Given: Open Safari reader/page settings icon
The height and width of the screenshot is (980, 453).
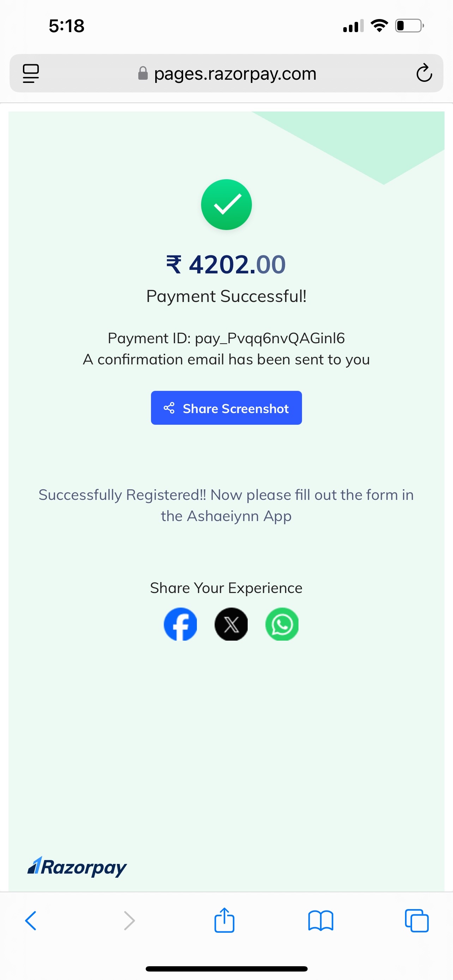Looking at the screenshot, I should 31,73.
